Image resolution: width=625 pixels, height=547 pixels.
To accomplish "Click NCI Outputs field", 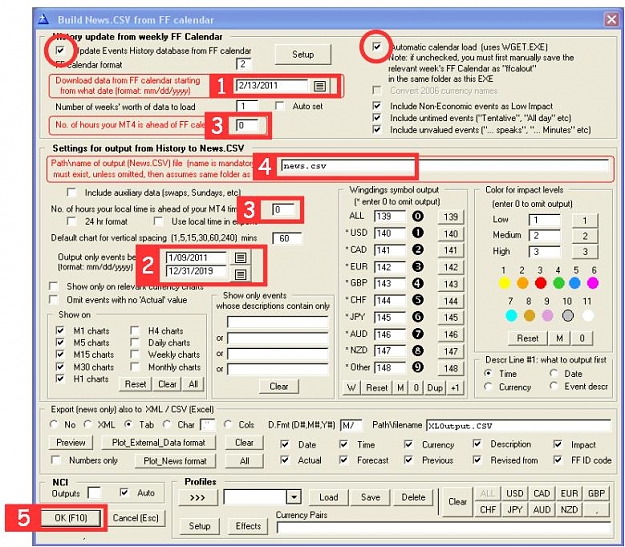I will [94, 493].
